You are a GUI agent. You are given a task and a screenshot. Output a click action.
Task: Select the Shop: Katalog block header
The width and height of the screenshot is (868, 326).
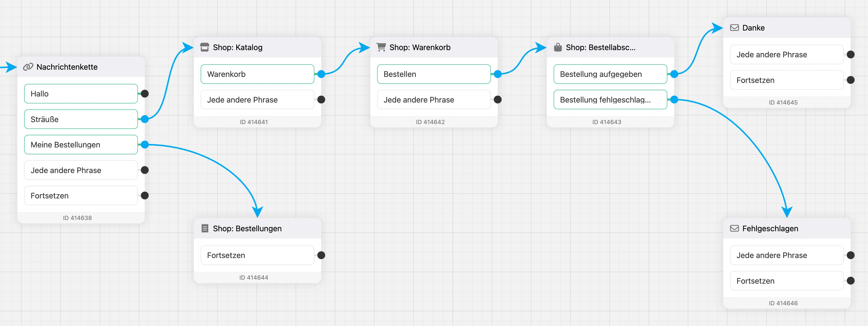(x=258, y=47)
